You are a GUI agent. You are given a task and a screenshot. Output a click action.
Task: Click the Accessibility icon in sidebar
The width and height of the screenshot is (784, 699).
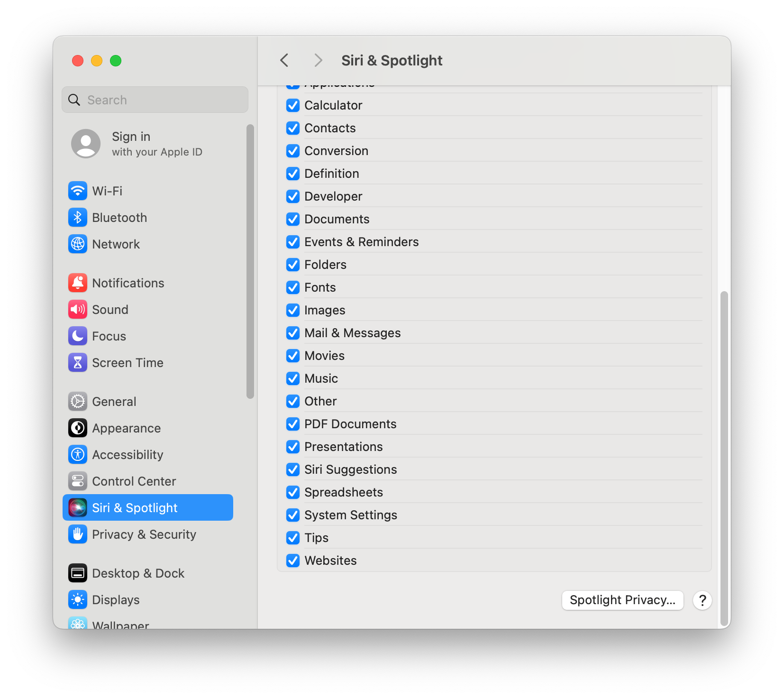pos(78,455)
